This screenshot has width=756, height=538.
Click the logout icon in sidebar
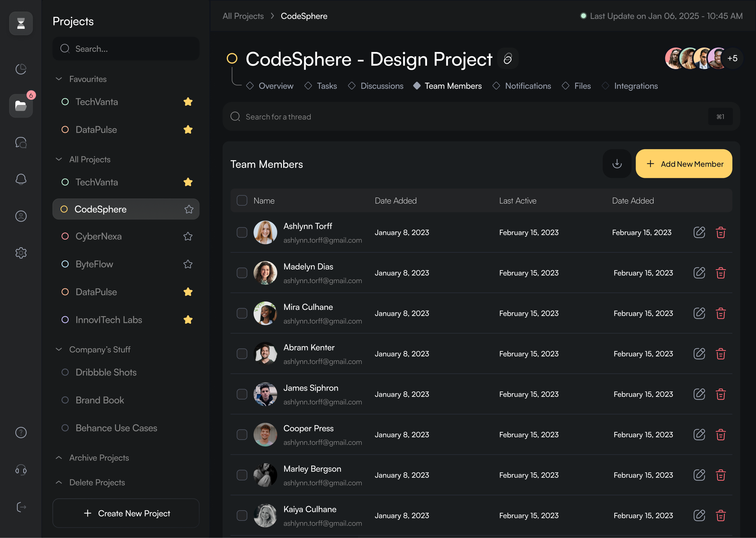21,507
